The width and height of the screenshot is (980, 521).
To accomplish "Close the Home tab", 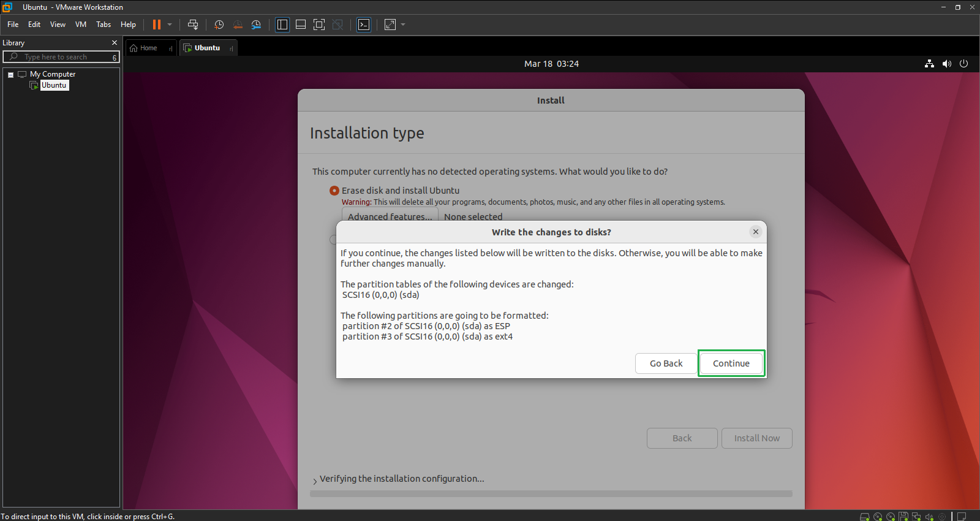I will coord(170,48).
